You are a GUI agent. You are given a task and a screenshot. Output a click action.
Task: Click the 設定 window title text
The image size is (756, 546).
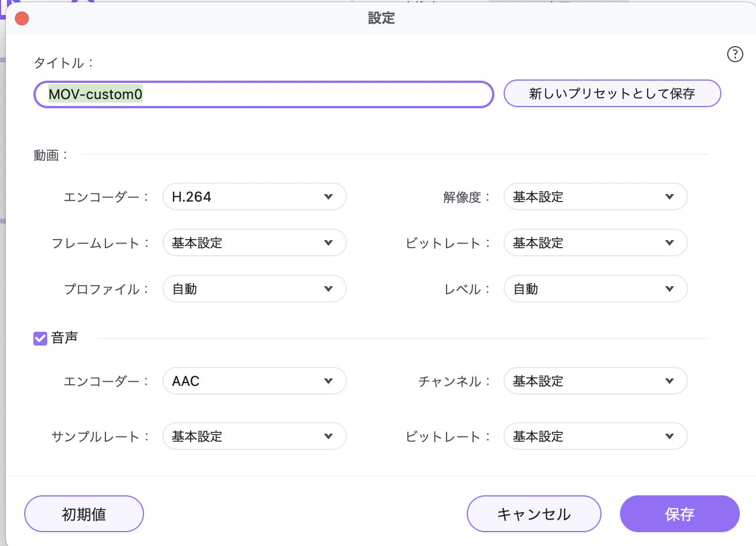coord(381,18)
